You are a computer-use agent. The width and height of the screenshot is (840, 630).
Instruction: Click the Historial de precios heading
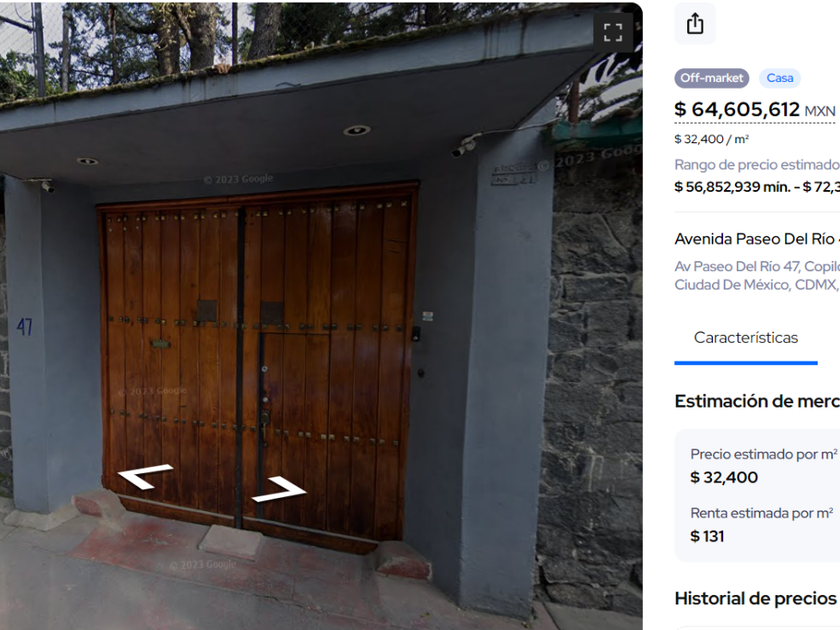755,598
